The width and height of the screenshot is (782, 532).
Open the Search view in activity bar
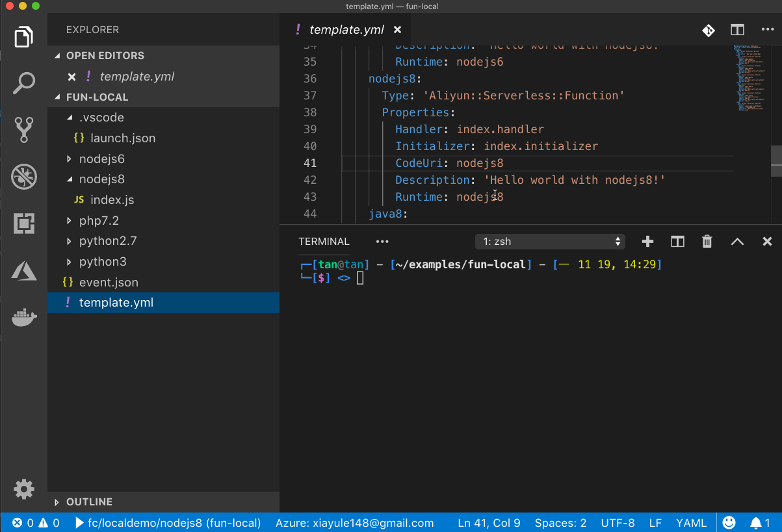(x=24, y=83)
